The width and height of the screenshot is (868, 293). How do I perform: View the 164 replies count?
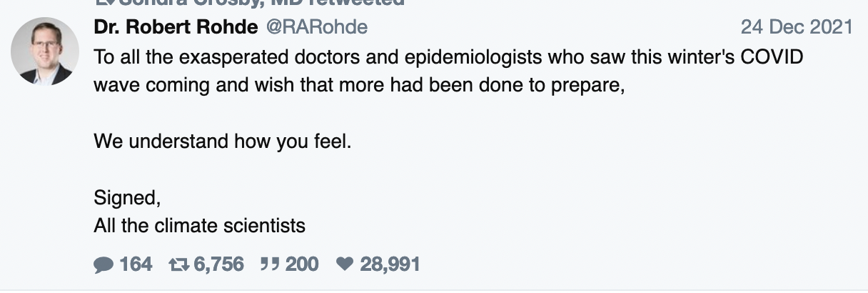pos(136,265)
